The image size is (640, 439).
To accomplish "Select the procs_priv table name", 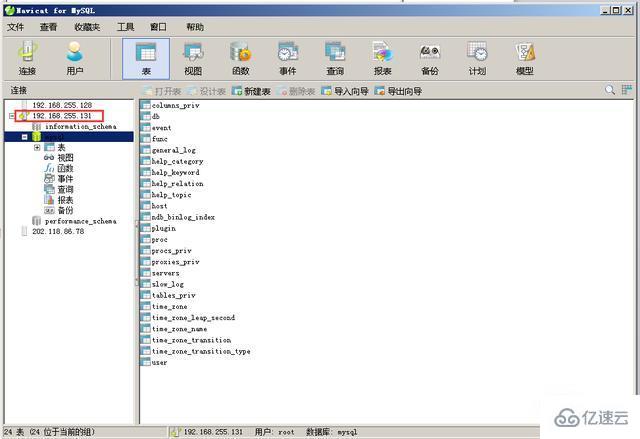I will [x=171, y=251].
